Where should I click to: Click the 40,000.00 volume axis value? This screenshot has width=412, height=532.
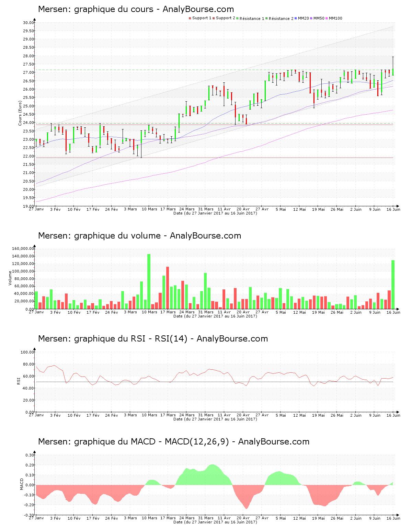pos(24,294)
